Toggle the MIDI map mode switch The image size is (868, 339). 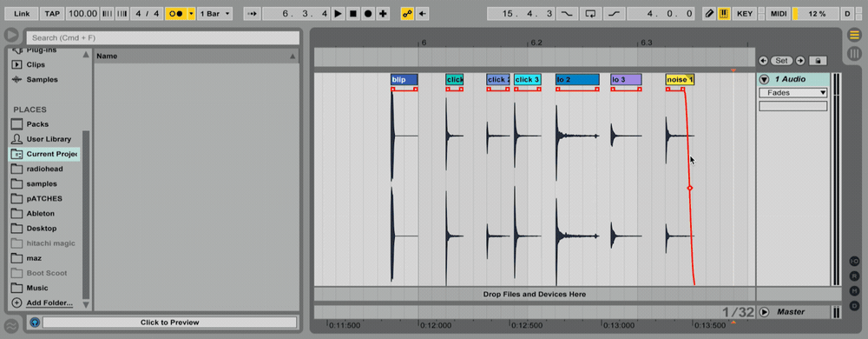point(779,14)
